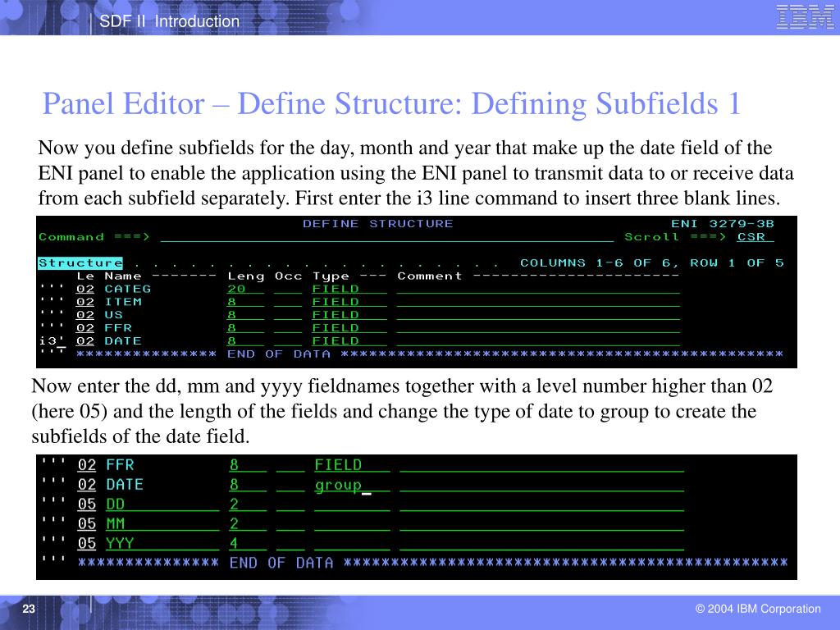Screen dimensions: 840x630
Task: Click the DEFINE STRUCTURE title
Action: (x=377, y=224)
